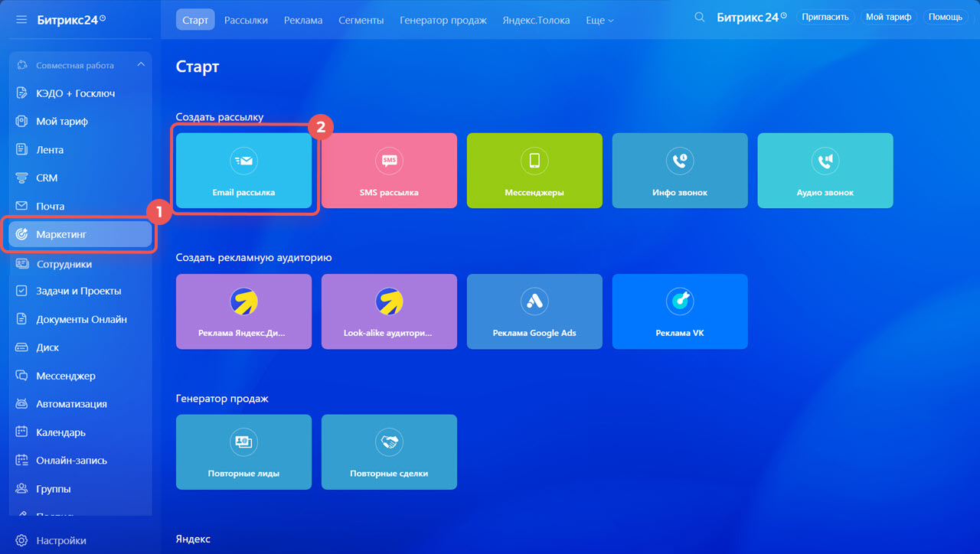Click the Генератор продаж section heading
The width and height of the screenshot is (980, 554).
222,399
